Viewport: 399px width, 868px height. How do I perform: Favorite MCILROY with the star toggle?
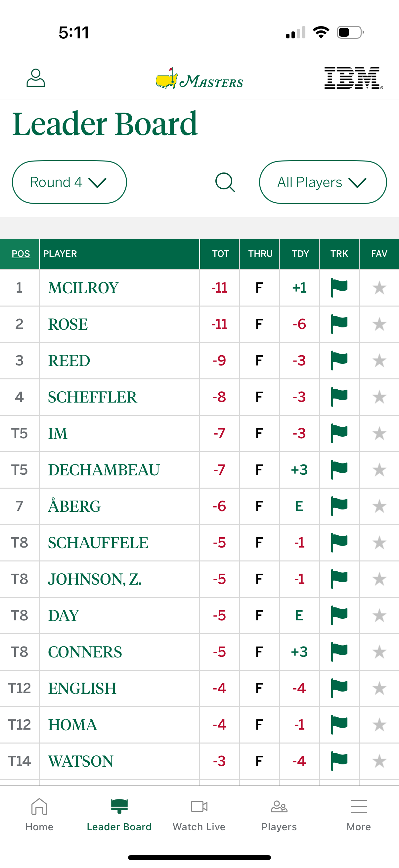pos(379,288)
